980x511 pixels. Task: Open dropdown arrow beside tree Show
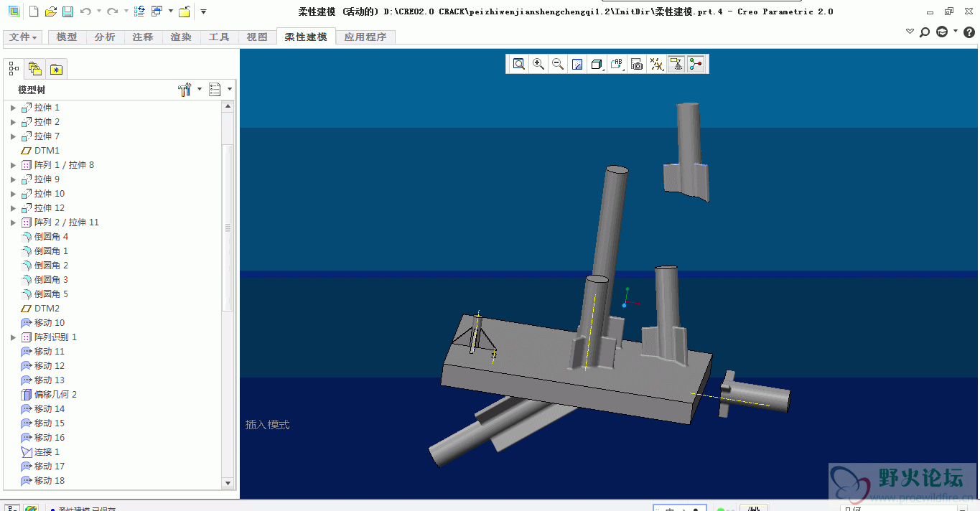coord(230,90)
